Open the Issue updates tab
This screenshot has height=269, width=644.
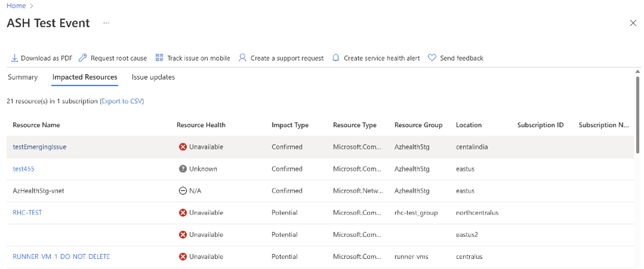point(153,77)
